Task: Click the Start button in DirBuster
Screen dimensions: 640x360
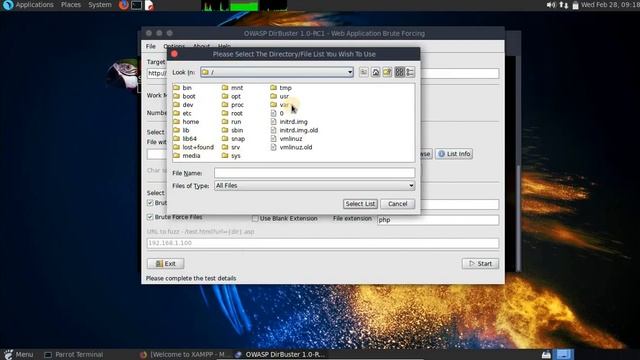Action: coord(480,264)
